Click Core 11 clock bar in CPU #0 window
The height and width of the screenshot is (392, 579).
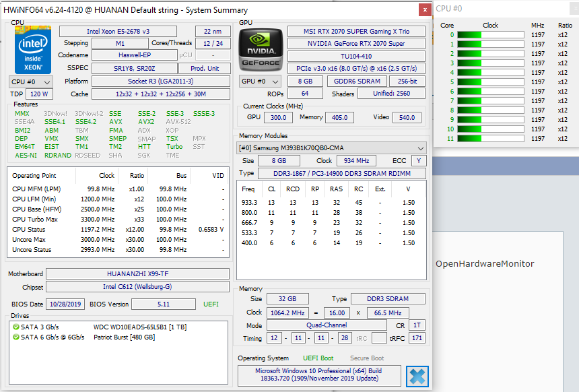pyautogui.click(x=491, y=139)
